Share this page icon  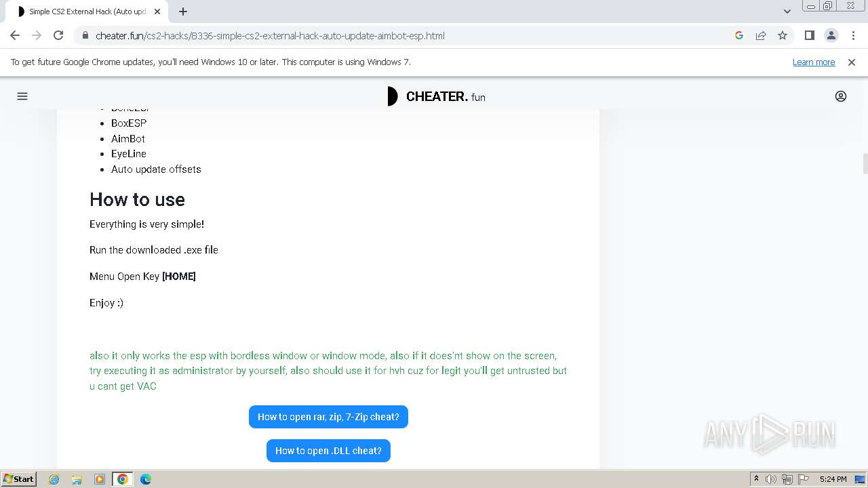point(761,35)
